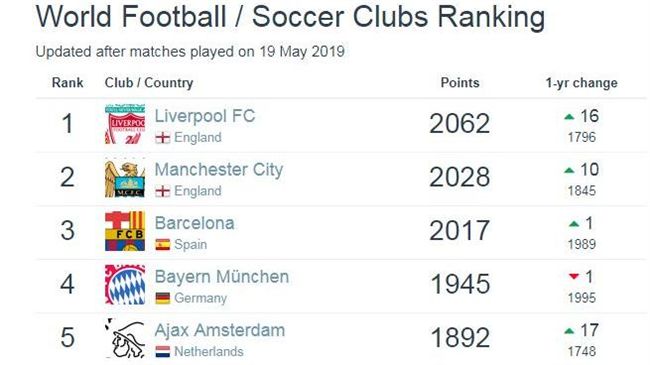650x365 pixels.
Task: Click the Netherlands flag icon
Action: click(x=162, y=352)
